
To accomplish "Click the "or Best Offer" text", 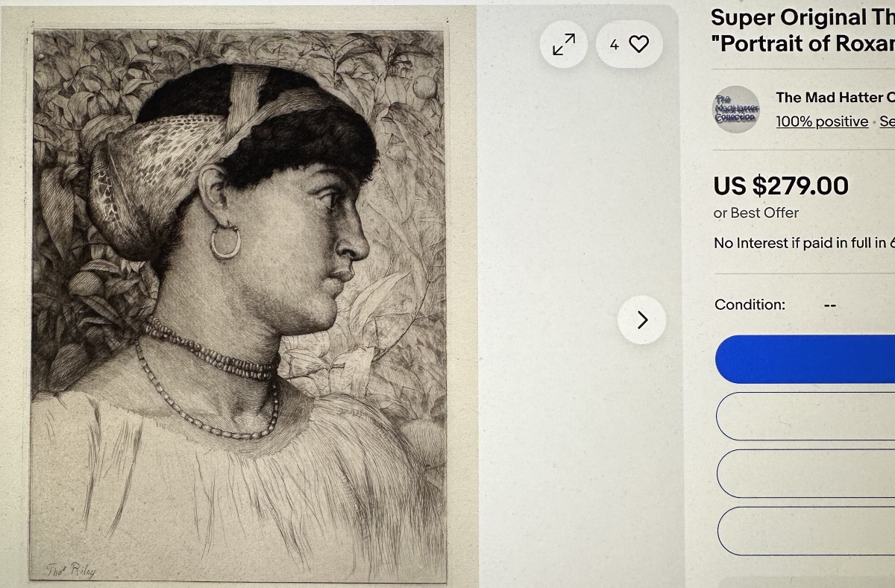I will [x=756, y=213].
